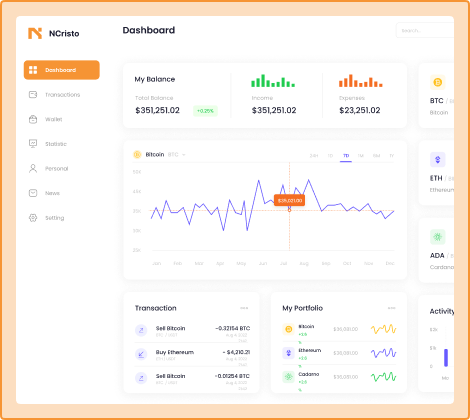Open the Personal profile section
The width and height of the screenshot is (470, 420).
pos(48,169)
